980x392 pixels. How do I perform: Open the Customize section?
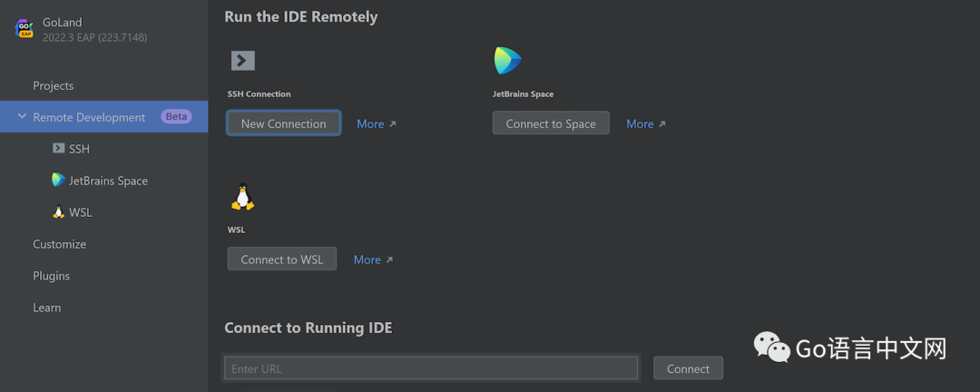coord(60,244)
